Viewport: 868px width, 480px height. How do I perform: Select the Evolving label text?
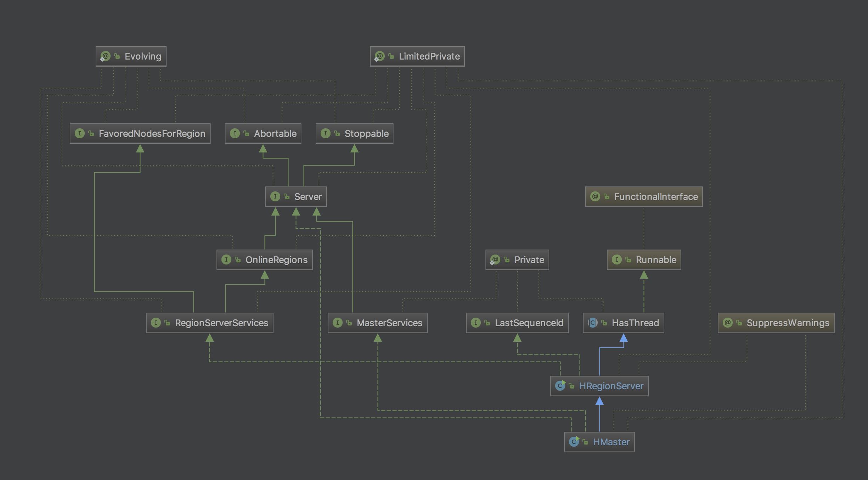coord(143,56)
